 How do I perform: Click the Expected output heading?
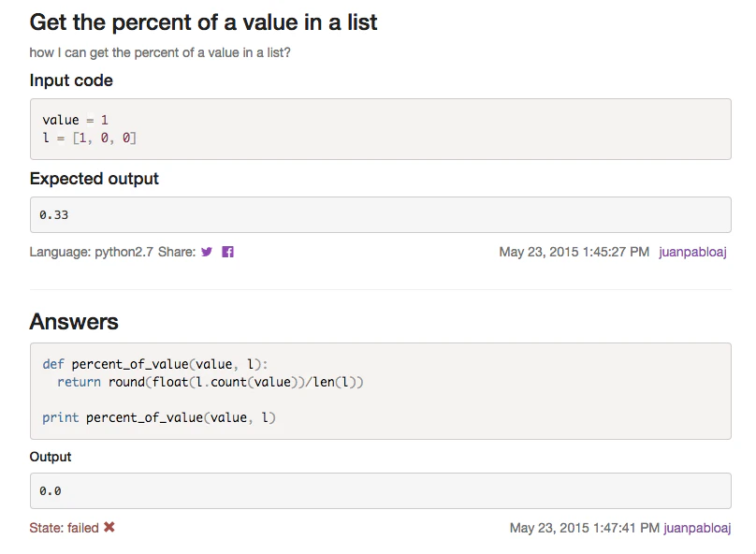click(x=94, y=179)
